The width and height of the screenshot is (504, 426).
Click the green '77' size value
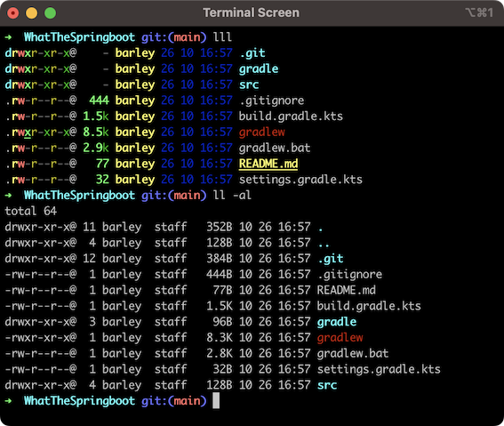pos(102,164)
